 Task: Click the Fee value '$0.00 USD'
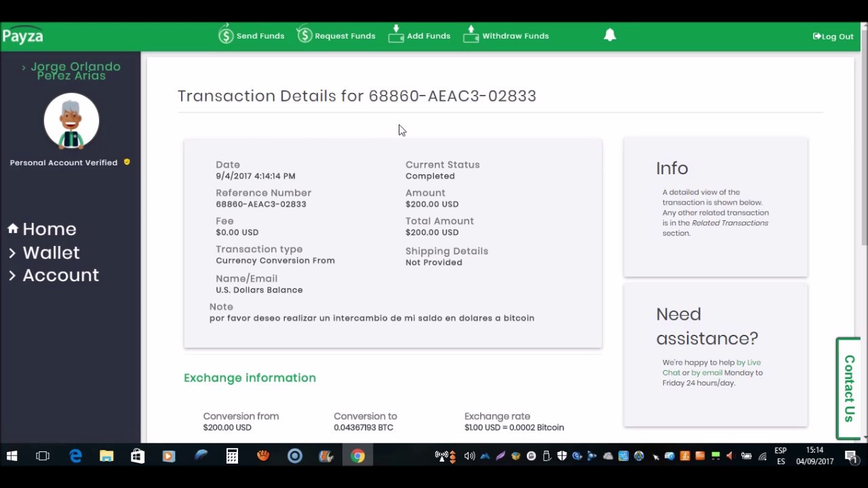tap(237, 232)
